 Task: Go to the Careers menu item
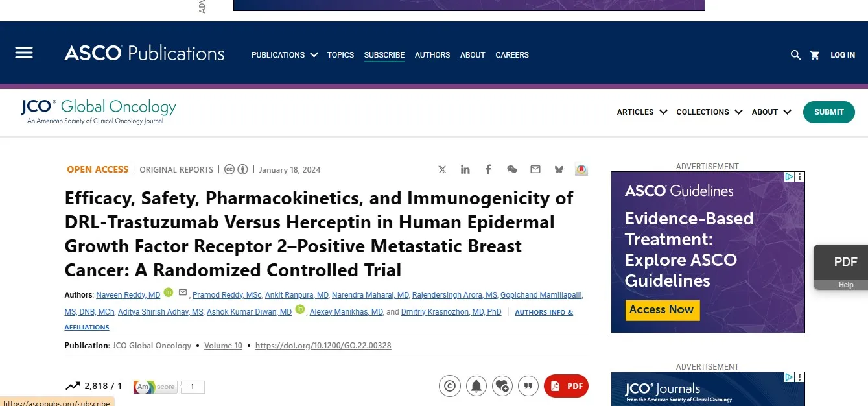[512, 55]
